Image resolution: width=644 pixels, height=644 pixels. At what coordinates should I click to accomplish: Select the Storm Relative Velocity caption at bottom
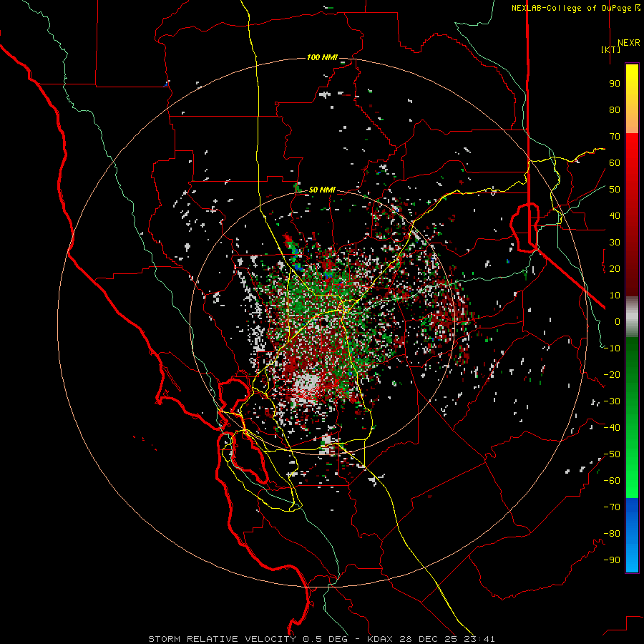321,639
